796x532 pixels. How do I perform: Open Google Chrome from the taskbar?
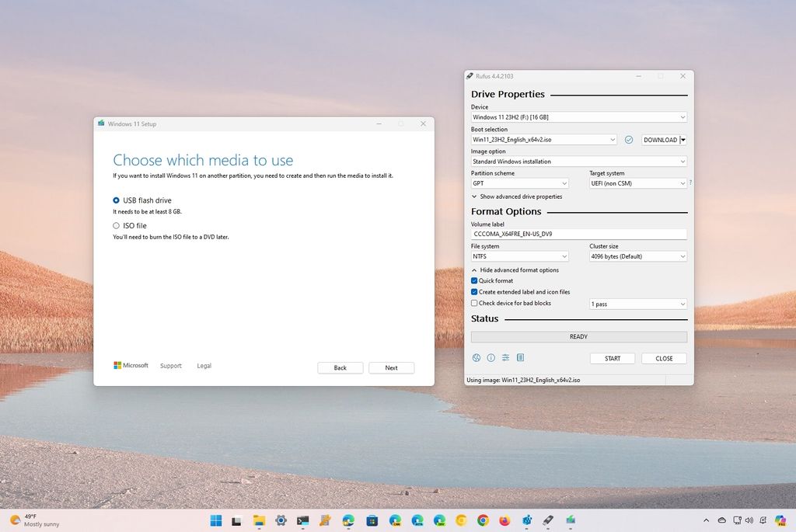pyautogui.click(x=484, y=520)
